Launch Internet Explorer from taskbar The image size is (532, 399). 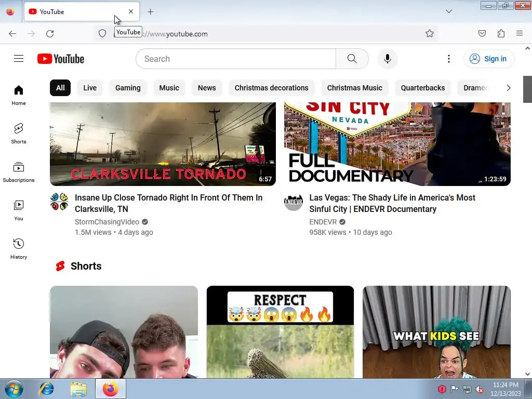(46, 389)
